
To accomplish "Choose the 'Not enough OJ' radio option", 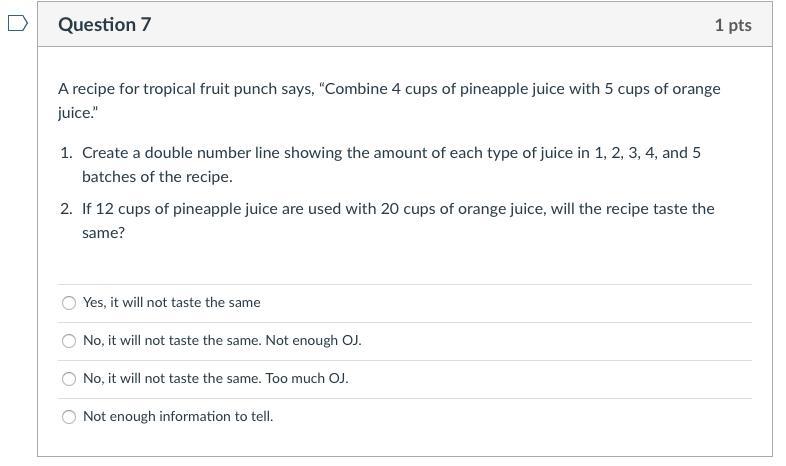I will pos(69,341).
